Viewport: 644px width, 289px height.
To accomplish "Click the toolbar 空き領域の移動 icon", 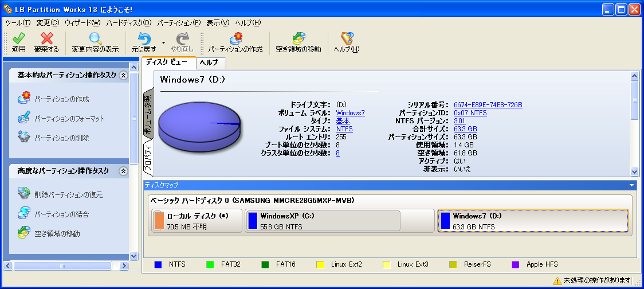I will coord(299,38).
